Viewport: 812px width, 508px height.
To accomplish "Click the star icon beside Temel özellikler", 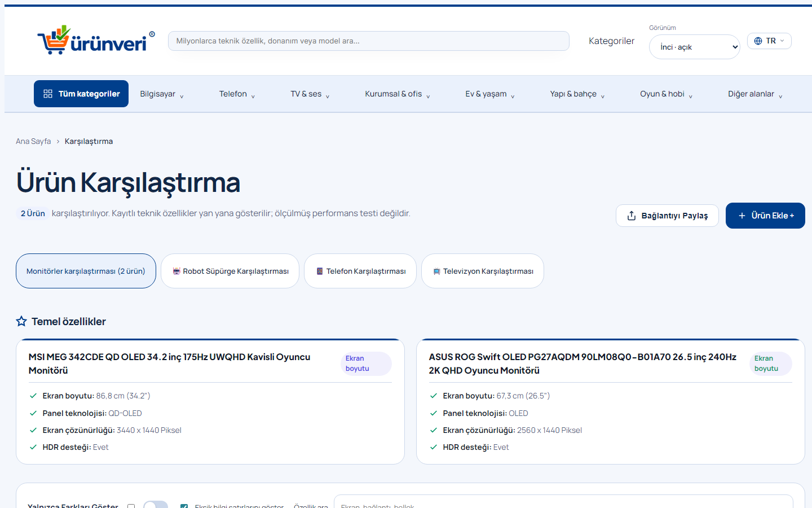I will tap(21, 321).
